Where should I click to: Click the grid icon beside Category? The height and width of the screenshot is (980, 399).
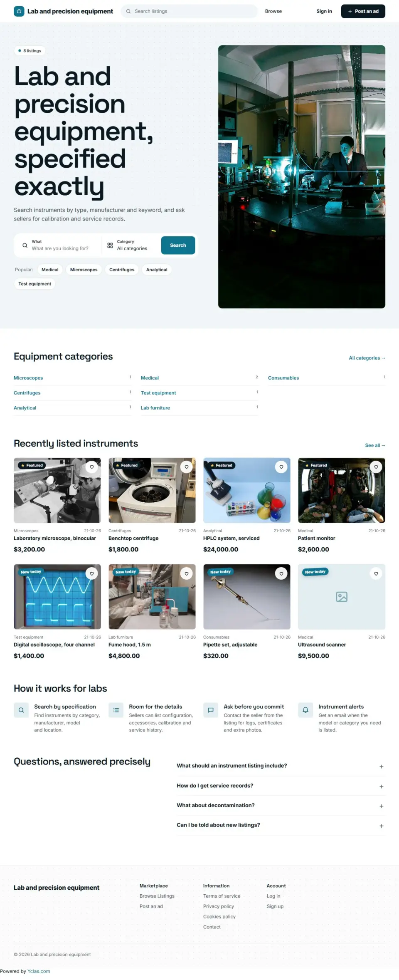tap(110, 245)
